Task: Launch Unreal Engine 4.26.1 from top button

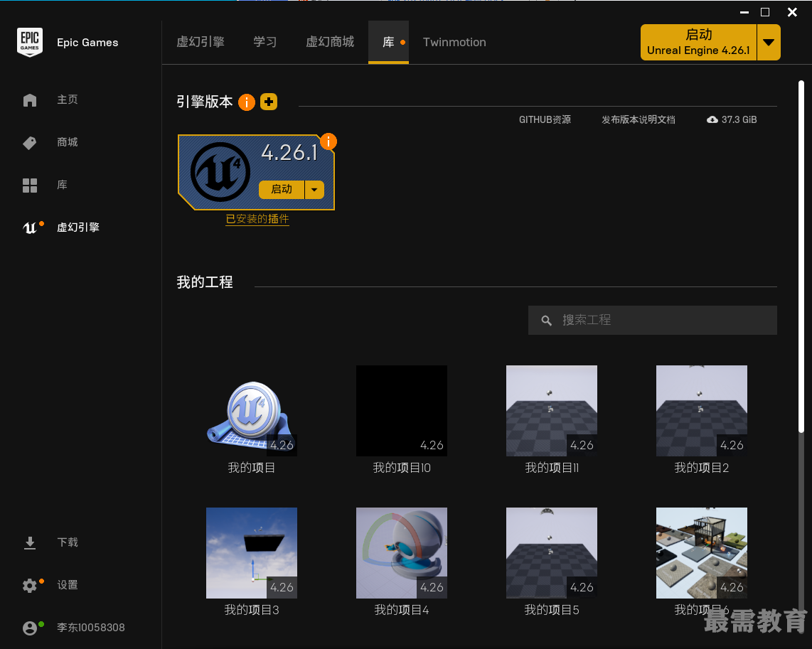Action: point(698,43)
